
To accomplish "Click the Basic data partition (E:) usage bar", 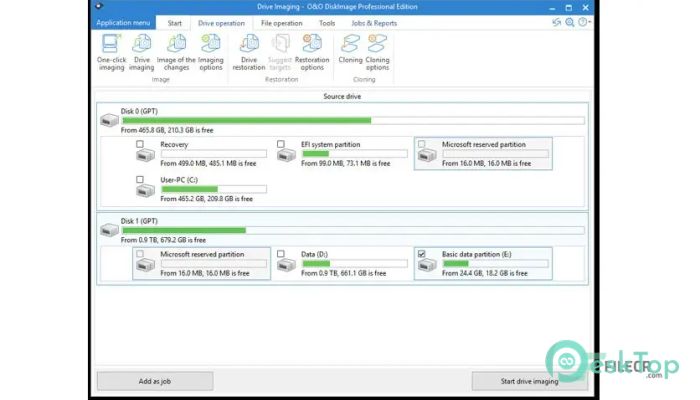I will coord(495,264).
